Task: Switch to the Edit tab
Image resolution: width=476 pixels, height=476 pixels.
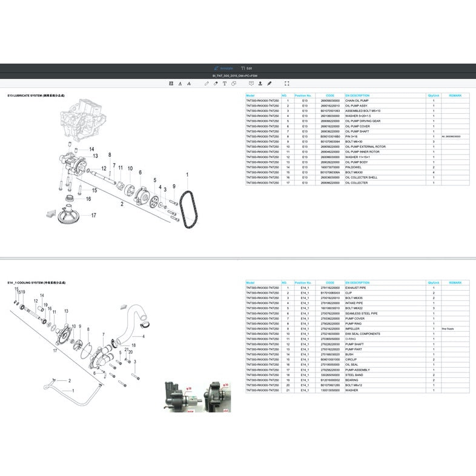Action: [x=246, y=68]
